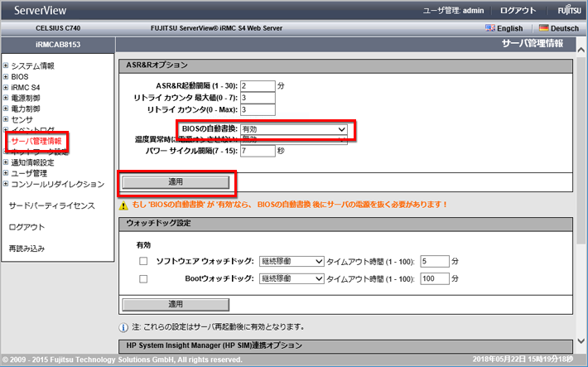Screen dimensions: 588x367
Task: Click the 適用 button under ASR&R options
Action: pyautogui.click(x=175, y=181)
